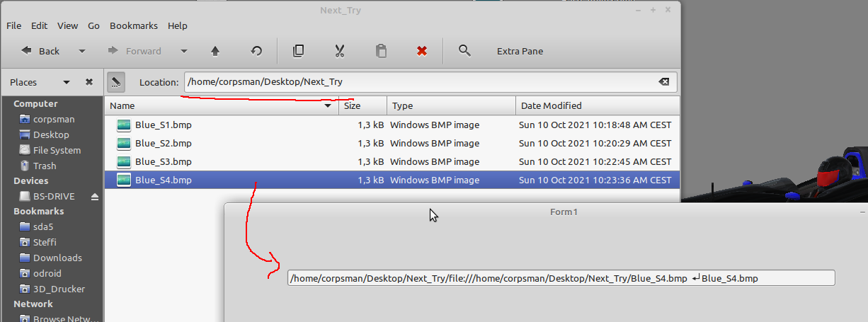Screen dimensions: 868x322
Task: Click the Back navigation button
Action: point(40,51)
